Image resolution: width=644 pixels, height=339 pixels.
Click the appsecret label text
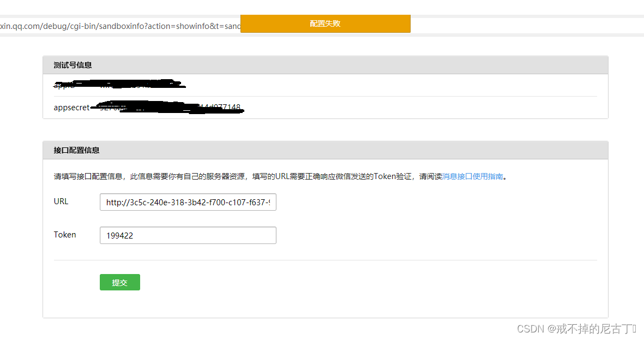tap(71, 108)
